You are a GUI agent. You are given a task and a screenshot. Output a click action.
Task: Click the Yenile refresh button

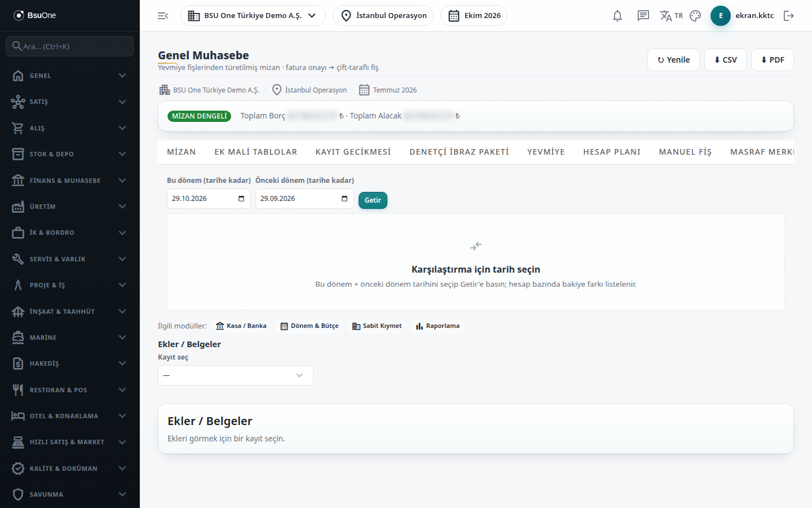click(673, 60)
